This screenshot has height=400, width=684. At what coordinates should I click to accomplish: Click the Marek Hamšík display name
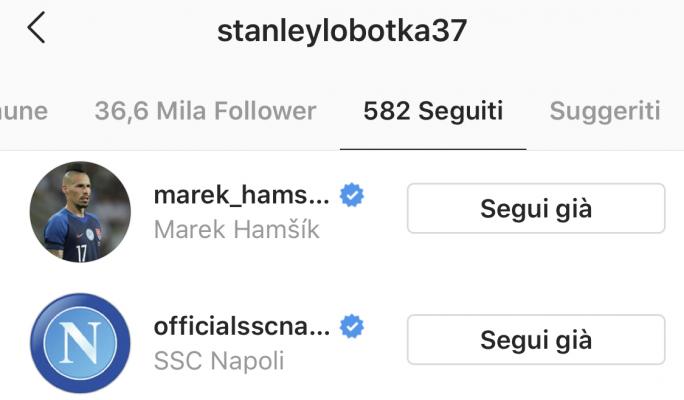[237, 229]
